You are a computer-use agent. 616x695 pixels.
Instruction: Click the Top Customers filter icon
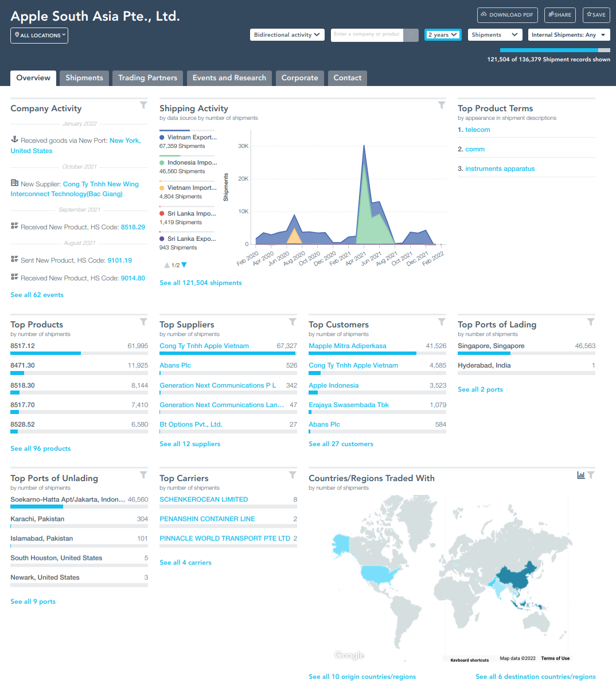point(442,322)
